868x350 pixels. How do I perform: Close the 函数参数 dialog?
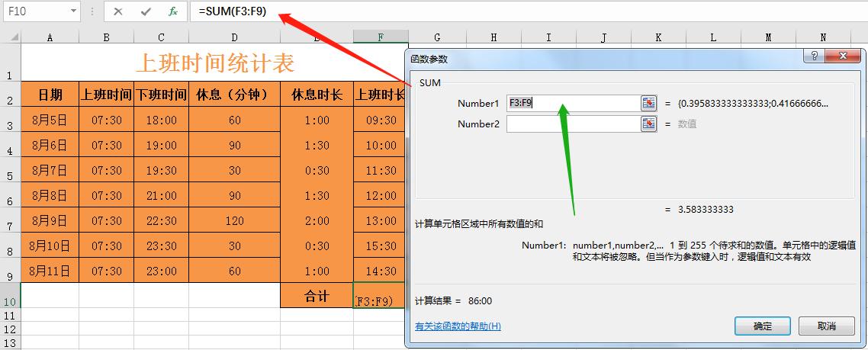tap(843, 56)
